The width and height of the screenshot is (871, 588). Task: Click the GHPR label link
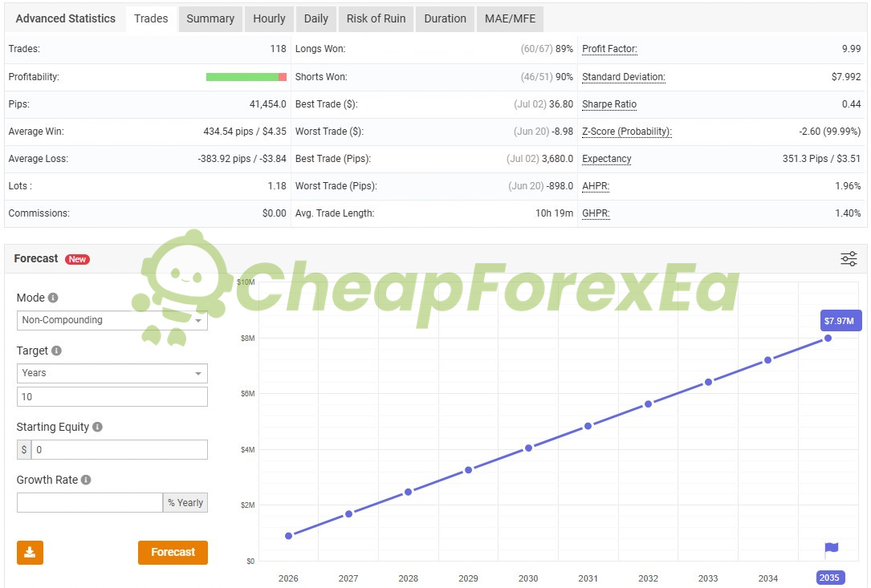coord(596,213)
